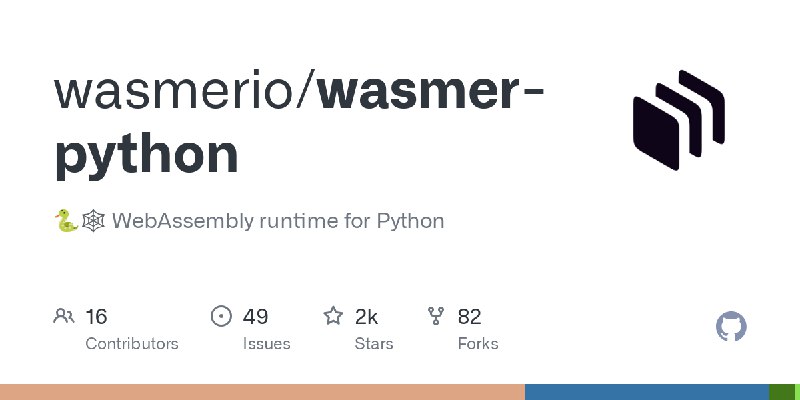Click the fork icon
800x400 pixels.
pyautogui.click(x=436, y=316)
